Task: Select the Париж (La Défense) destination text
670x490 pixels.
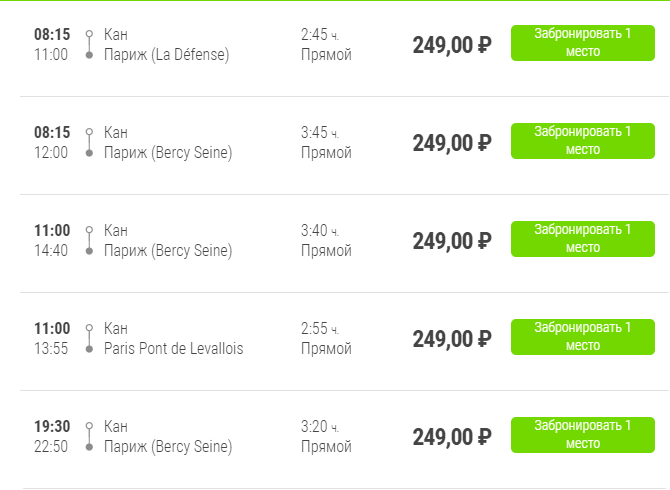Action: (166, 55)
